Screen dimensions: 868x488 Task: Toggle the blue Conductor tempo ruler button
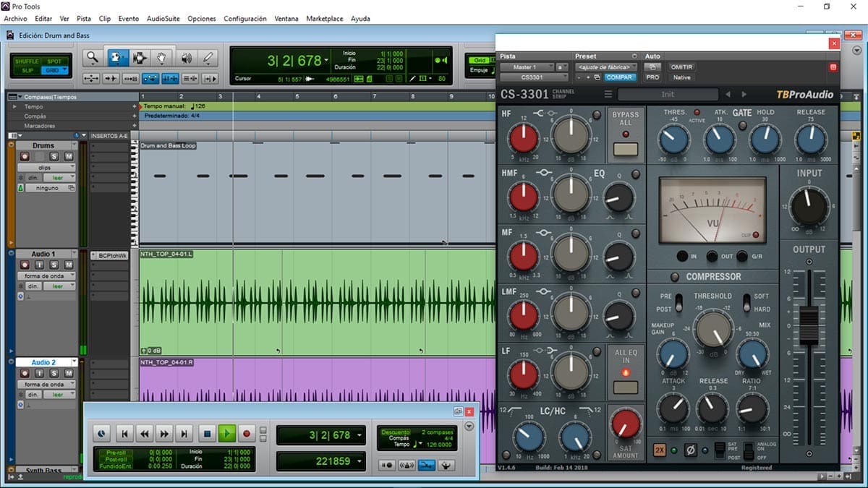coord(426,465)
